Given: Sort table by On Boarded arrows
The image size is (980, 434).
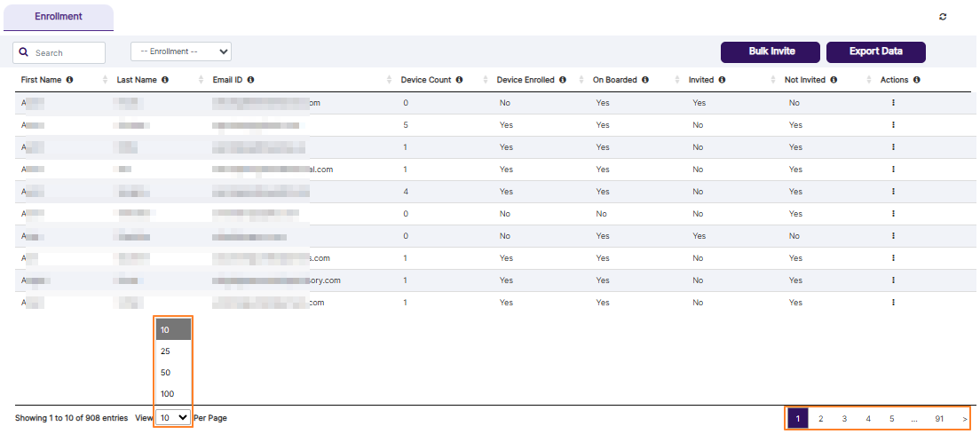Looking at the screenshot, I should pos(677,80).
